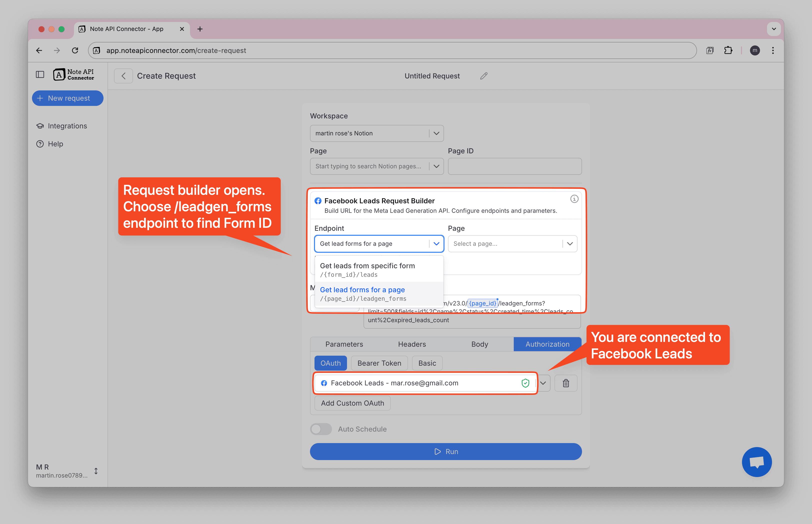The width and height of the screenshot is (812, 524).
Task: Click the browser forward arrow
Action: click(57, 50)
